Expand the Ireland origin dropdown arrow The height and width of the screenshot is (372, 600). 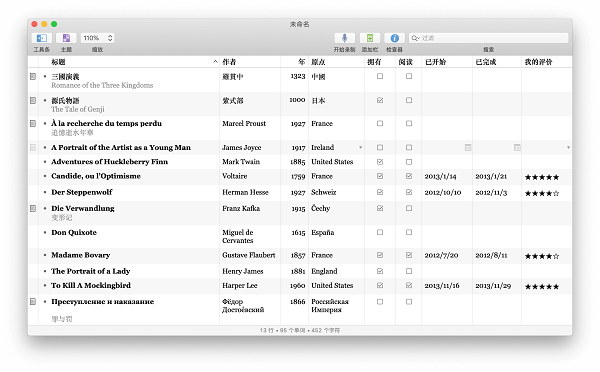coord(360,147)
